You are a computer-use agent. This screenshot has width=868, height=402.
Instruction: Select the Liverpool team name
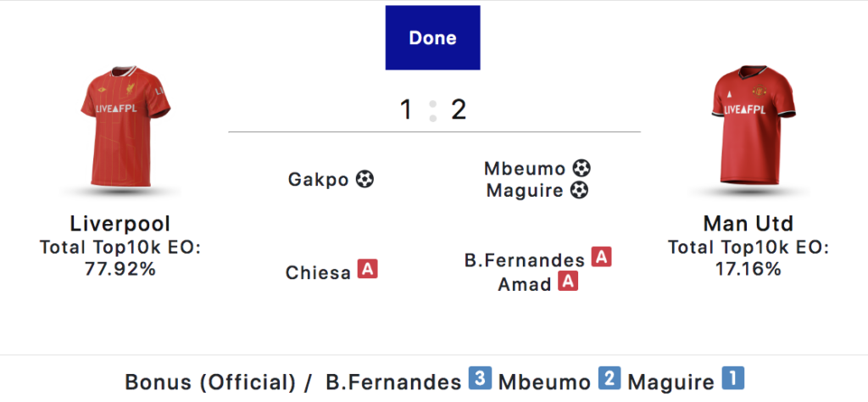coord(120,224)
